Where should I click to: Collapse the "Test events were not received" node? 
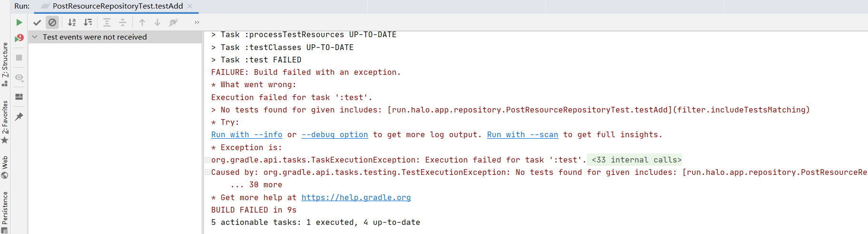[35, 37]
